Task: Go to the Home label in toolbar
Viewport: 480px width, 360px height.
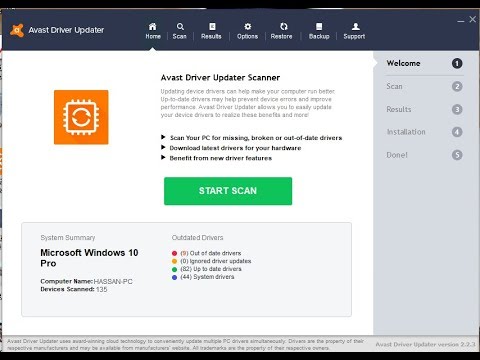Action: point(153,36)
